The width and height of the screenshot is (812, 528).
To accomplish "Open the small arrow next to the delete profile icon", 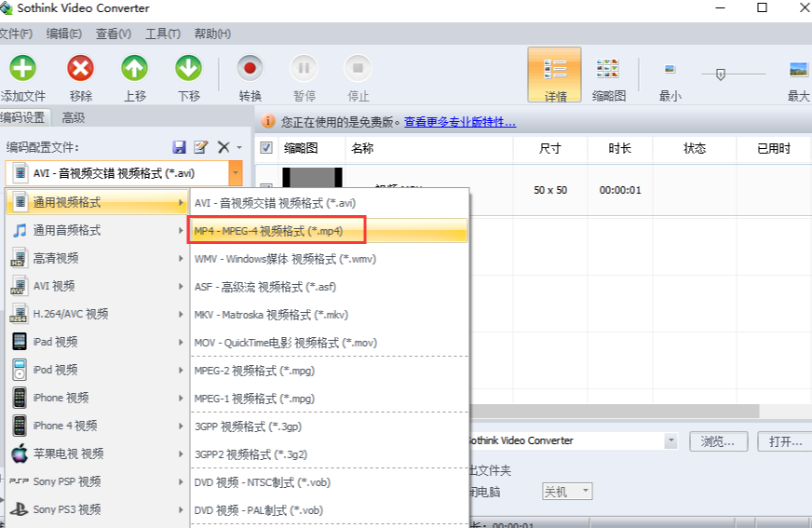I will point(239,147).
